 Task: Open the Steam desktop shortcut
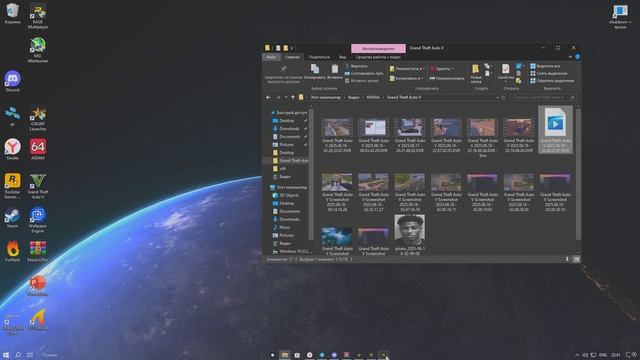(x=13, y=218)
